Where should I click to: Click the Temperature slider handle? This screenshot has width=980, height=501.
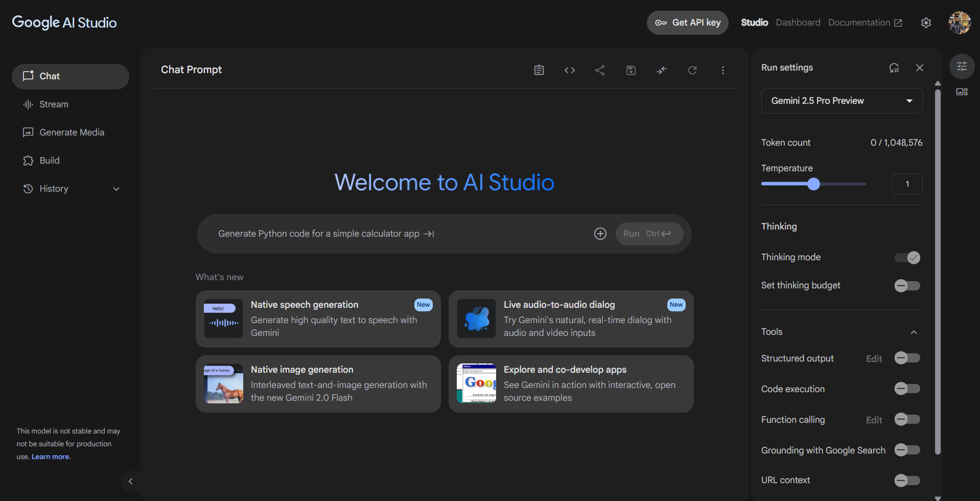(x=813, y=184)
